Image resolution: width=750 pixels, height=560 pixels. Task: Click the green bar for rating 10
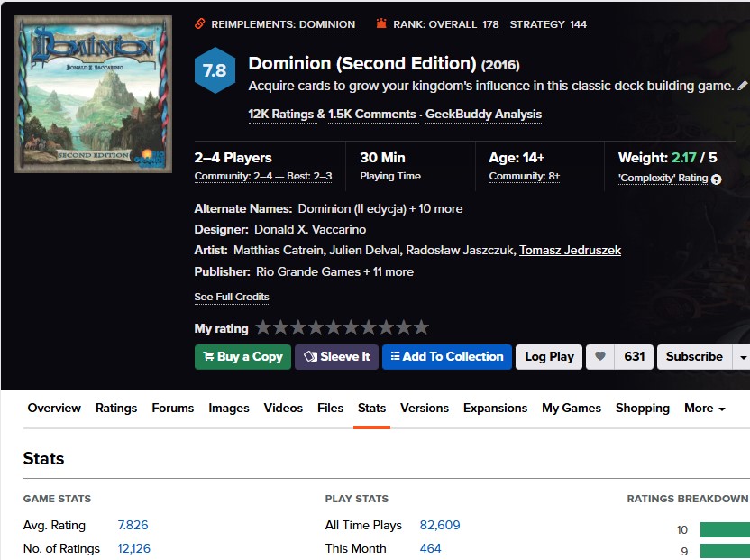[725, 530]
